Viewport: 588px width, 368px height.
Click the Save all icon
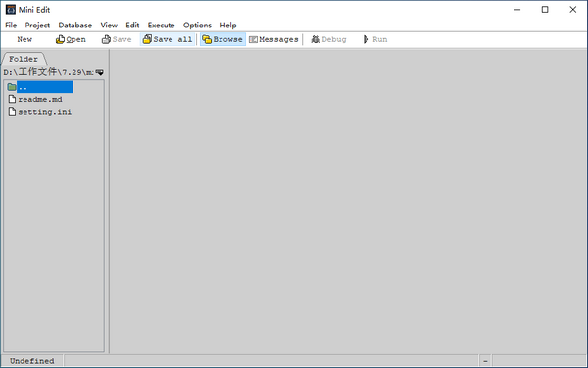coord(147,39)
